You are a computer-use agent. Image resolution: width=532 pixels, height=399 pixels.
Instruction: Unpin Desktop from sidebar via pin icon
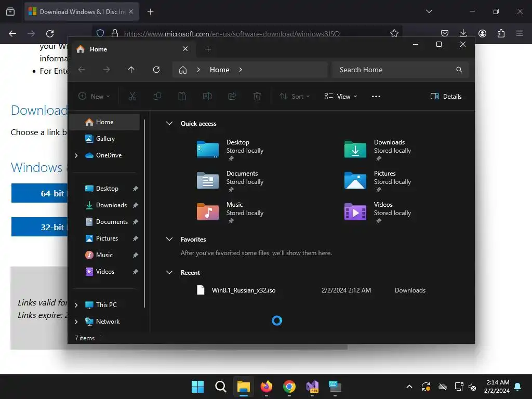pos(135,189)
